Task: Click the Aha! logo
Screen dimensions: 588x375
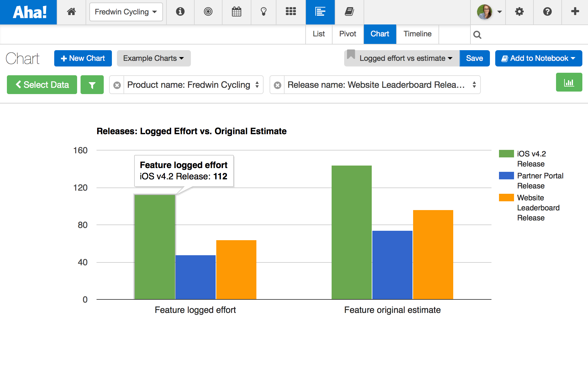Action: click(29, 12)
